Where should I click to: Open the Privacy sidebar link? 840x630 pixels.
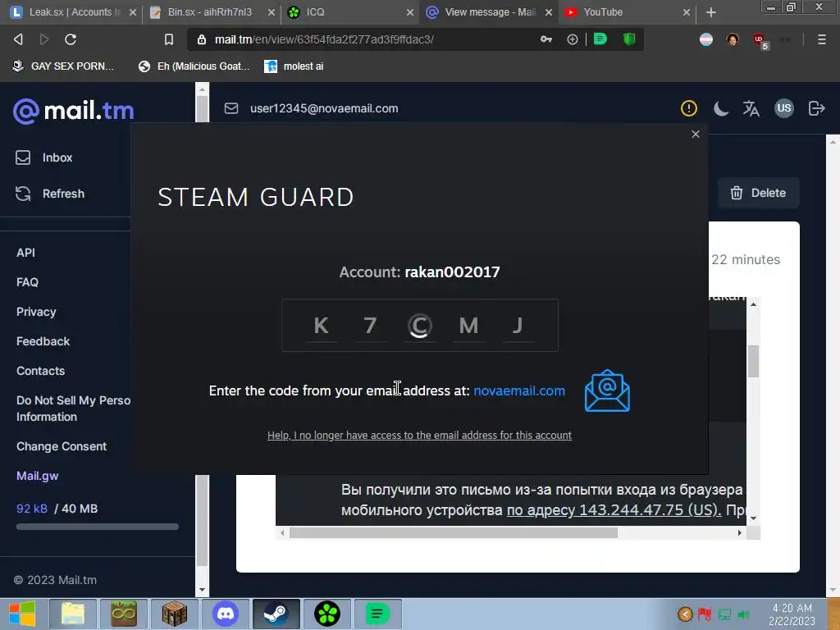[36, 312]
